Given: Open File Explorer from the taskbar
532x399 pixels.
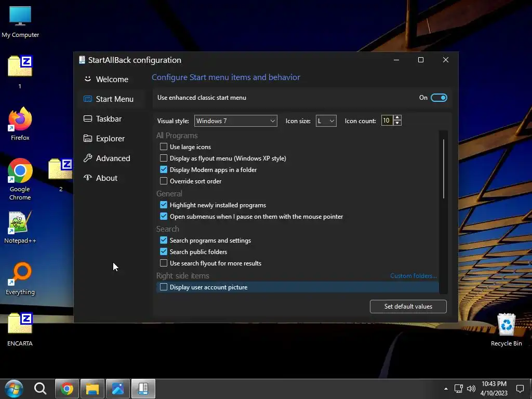Looking at the screenshot, I should 92,389.
